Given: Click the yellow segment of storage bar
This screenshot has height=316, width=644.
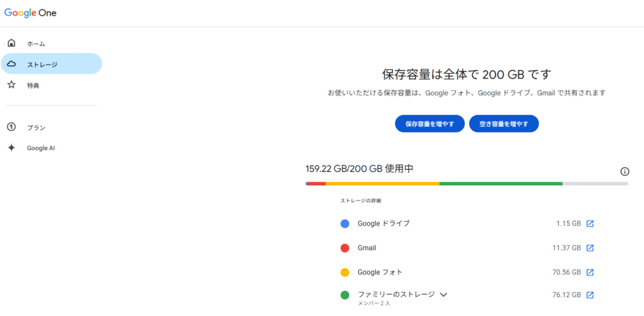Looking at the screenshot, I should point(382,183).
